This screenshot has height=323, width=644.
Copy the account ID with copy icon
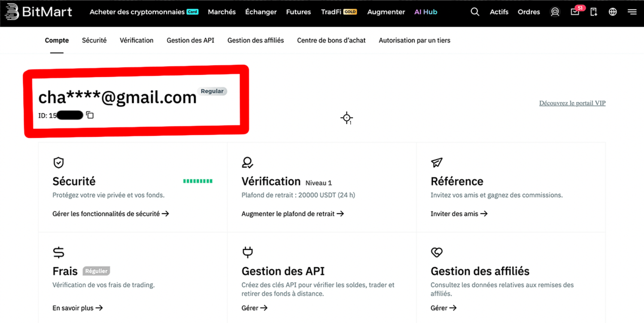pyautogui.click(x=90, y=115)
